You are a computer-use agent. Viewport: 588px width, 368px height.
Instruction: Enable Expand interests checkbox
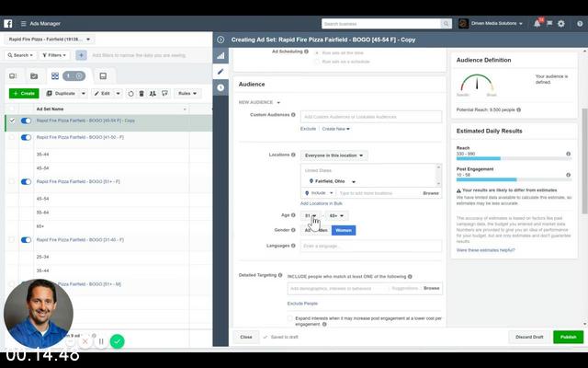[290, 318]
